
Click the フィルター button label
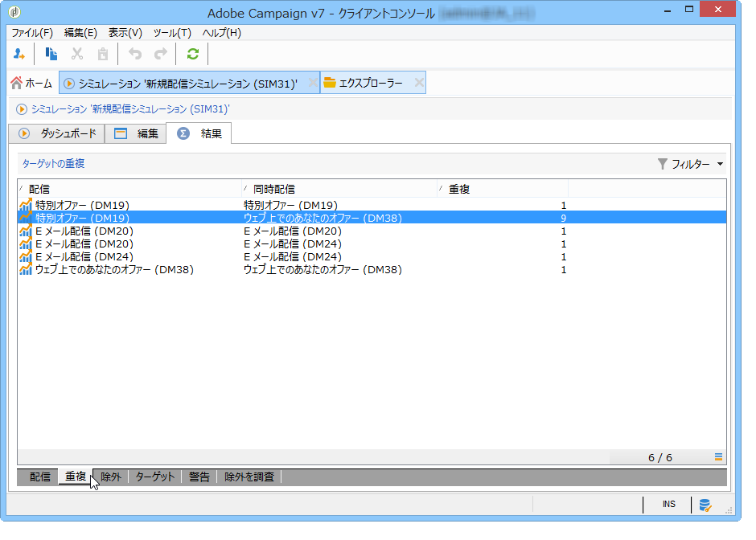tap(690, 164)
